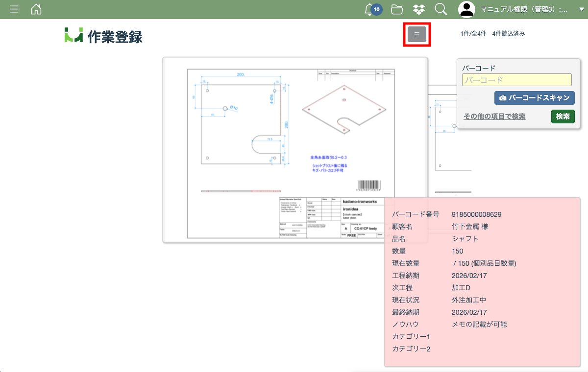Click the green 検索 button
Image resolution: width=588 pixels, height=372 pixels.
coord(563,116)
